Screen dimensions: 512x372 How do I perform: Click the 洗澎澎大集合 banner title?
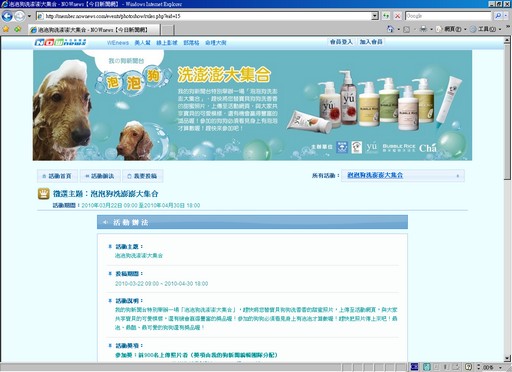click(224, 74)
